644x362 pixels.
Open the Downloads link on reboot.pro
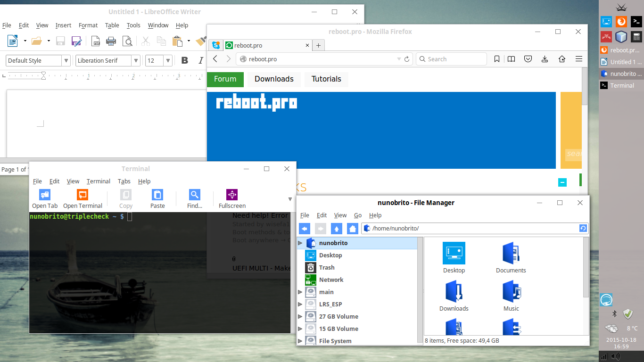tap(274, 79)
